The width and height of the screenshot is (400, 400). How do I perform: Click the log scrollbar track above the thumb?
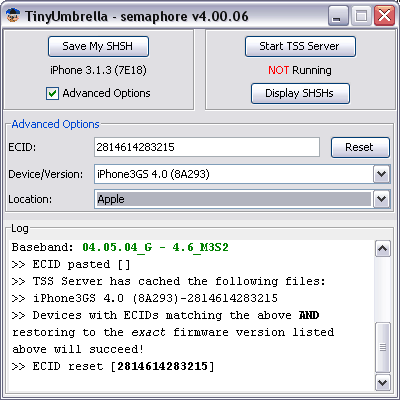pos(382,289)
